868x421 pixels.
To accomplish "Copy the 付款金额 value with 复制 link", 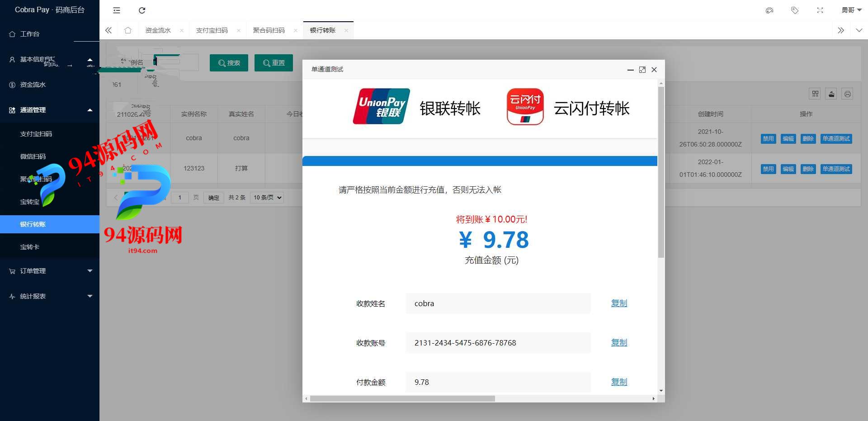I will pos(619,382).
